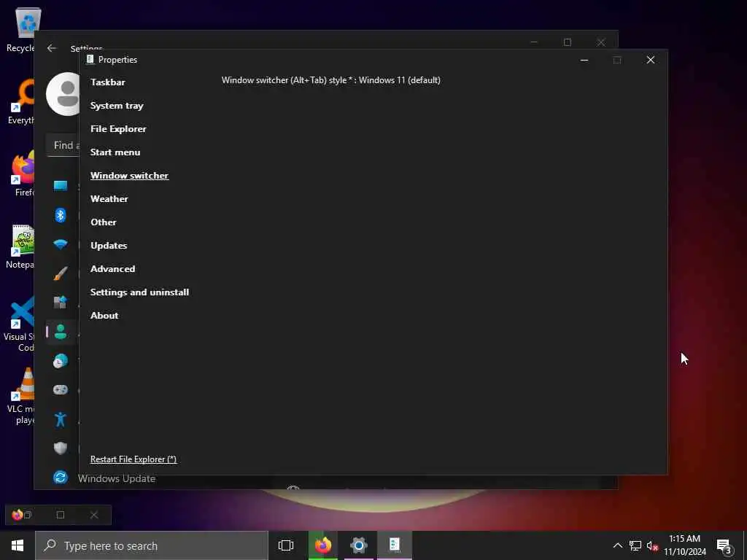
Task: Click the Restart File Explorer link
Action: click(x=133, y=459)
